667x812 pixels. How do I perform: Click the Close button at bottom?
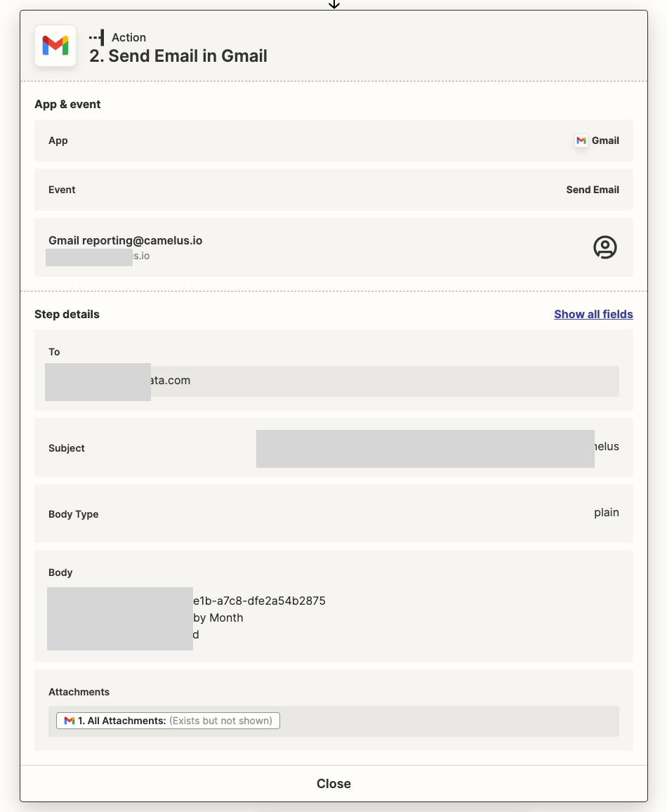(333, 783)
